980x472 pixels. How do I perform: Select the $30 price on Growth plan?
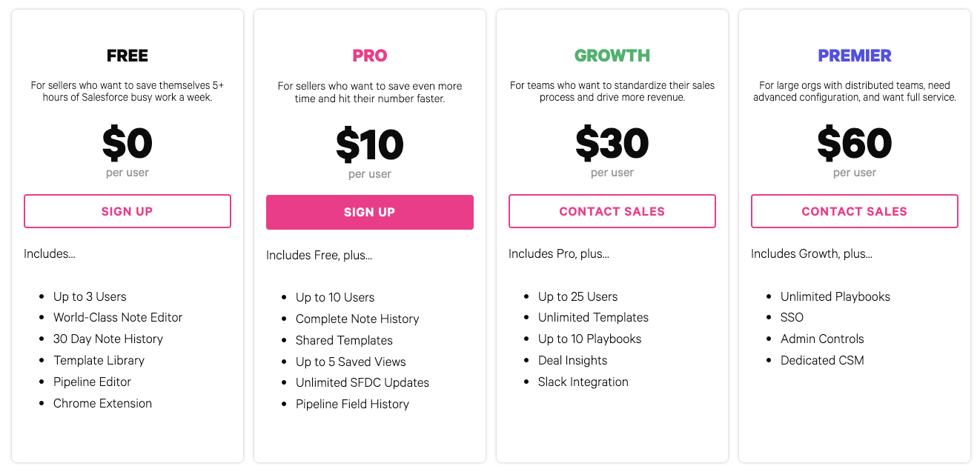[612, 144]
